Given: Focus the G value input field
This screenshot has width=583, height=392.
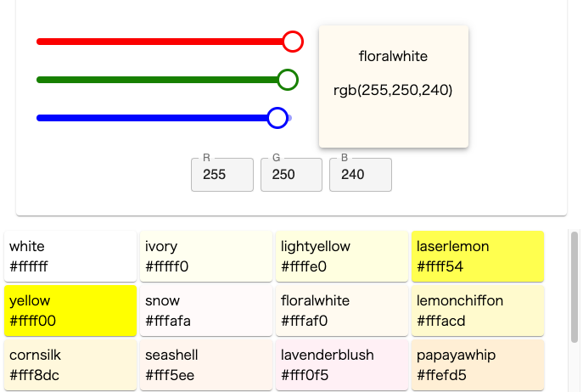Looking at the screenshot, I should pyautogui.click(x=292, y=175).
